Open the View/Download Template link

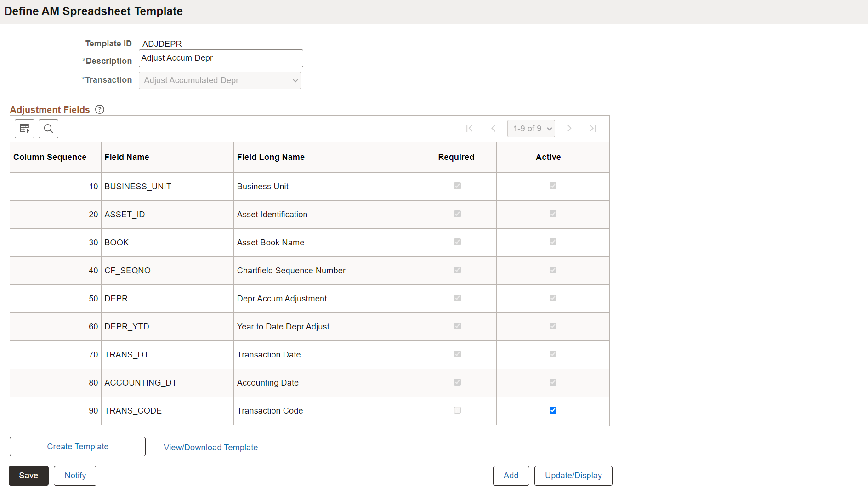(x=210, y=447)
